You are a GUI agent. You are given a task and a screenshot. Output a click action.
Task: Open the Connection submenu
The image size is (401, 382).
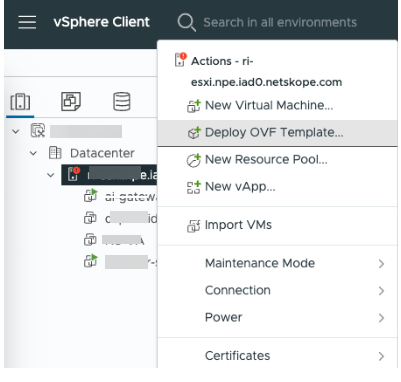pyautogui.click(x=277, y=291)
